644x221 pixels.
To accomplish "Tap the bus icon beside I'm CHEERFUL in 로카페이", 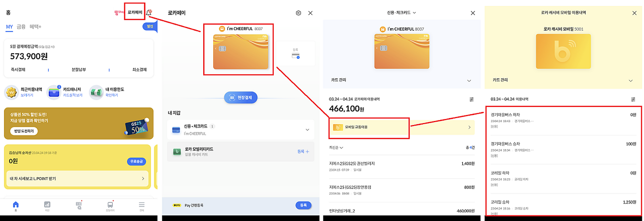I will click(x=222, y=29).
